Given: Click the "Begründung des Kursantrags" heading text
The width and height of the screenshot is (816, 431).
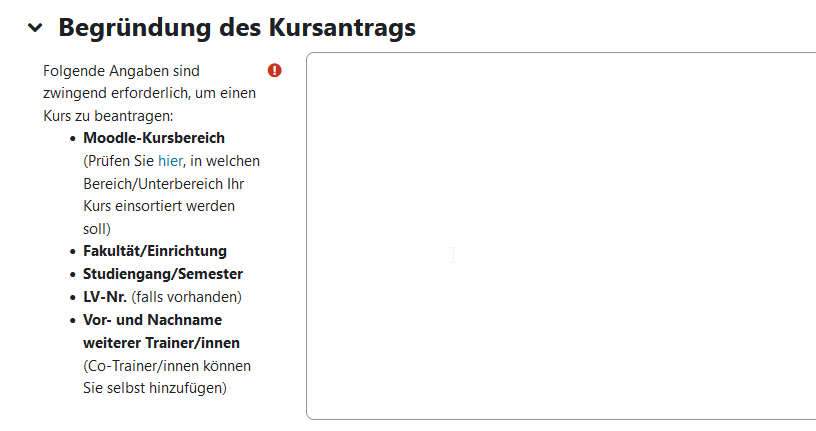Looking at the screenshot, I should coord(237,28).
